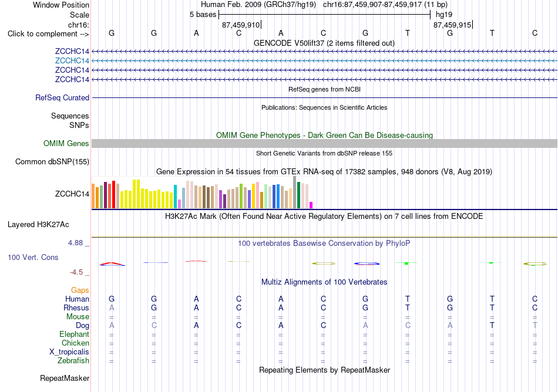Image resolution: width=558 pixels, height=392 pixels.
Task: Select the Mouse alignment row label
Action: tap(78, 317)
